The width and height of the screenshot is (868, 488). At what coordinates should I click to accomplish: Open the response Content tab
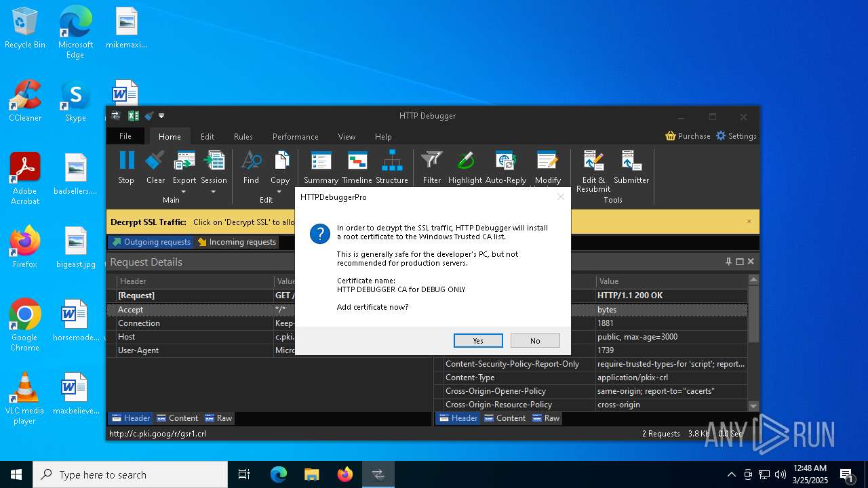(x=505, y=418)
